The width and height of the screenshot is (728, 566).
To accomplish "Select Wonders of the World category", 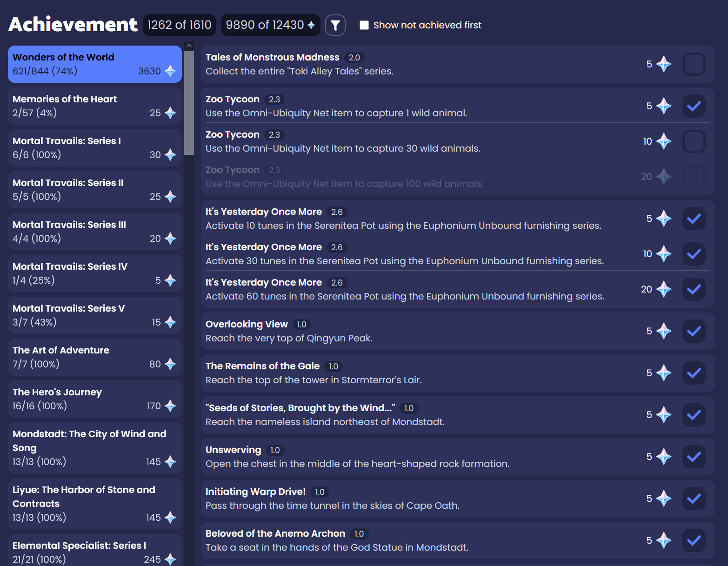I will [x=95, y=64].
